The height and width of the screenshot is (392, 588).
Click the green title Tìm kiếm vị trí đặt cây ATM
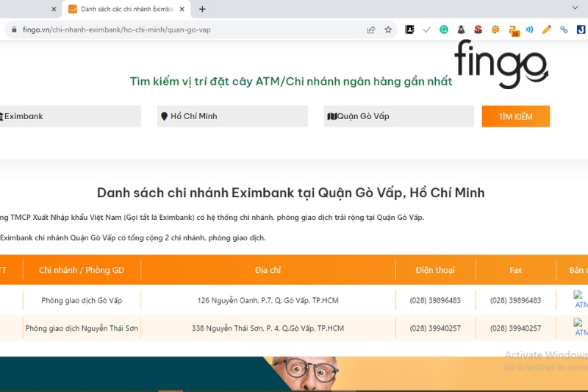tap(291, 82)
